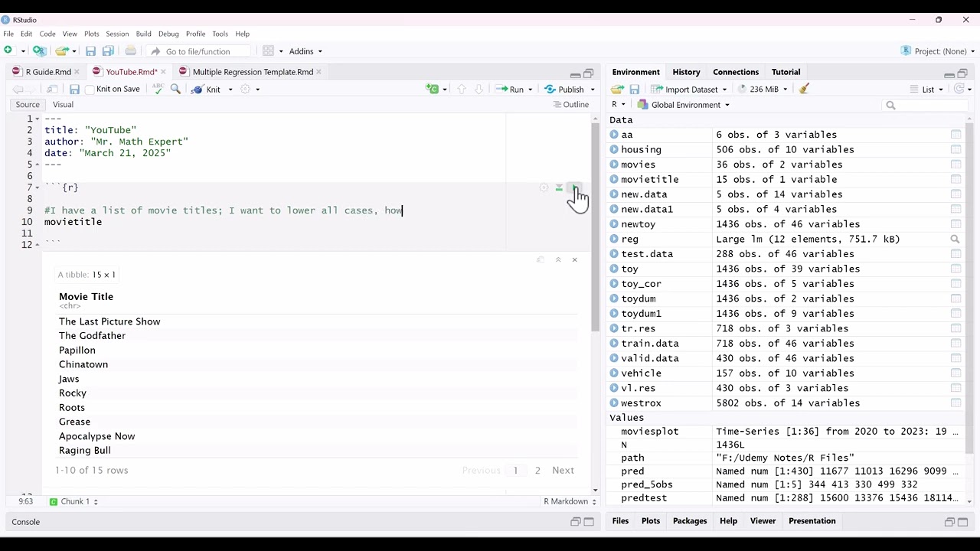Open the Publish dropdown arrow

tap(592, 90)
